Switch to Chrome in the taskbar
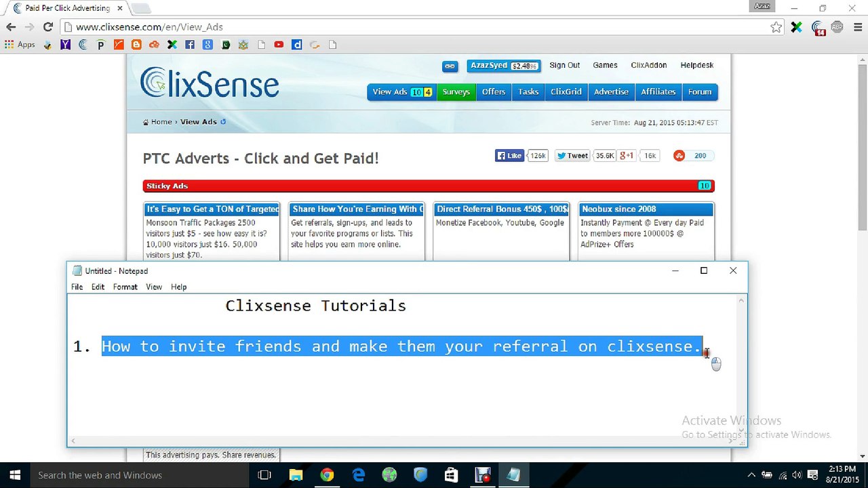Screen dimensions: 868x488 [x=327, y=475]
